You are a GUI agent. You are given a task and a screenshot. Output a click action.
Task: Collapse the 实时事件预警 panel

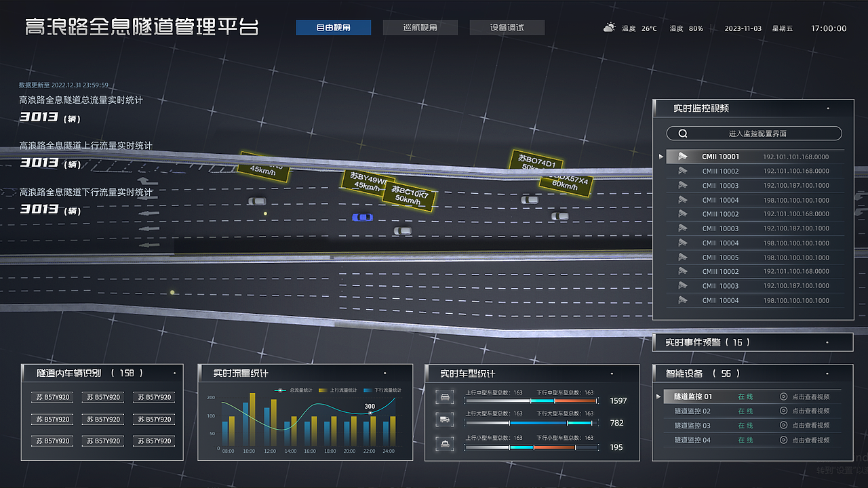(x=828, y=342)
